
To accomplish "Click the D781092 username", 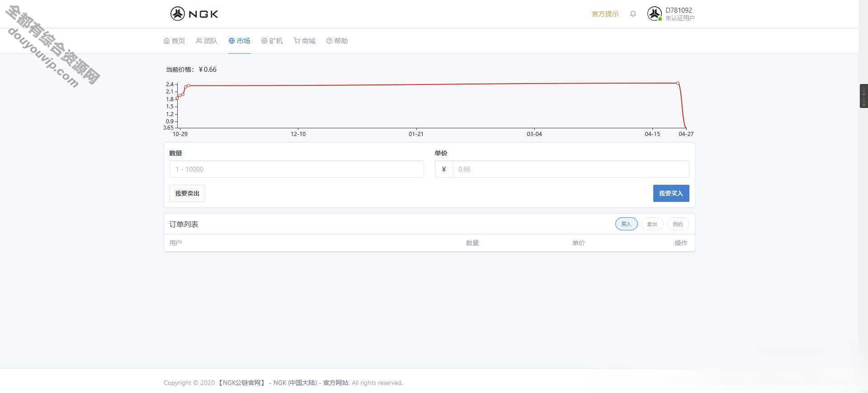I will 679,10.
